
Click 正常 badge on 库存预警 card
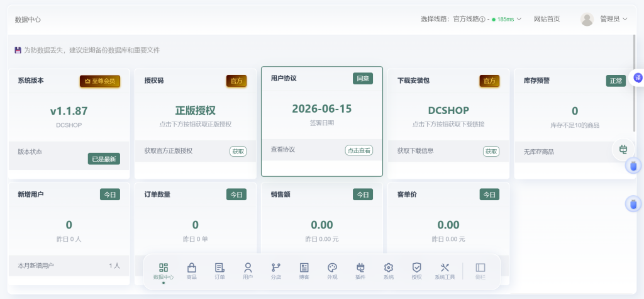[616, 81]
